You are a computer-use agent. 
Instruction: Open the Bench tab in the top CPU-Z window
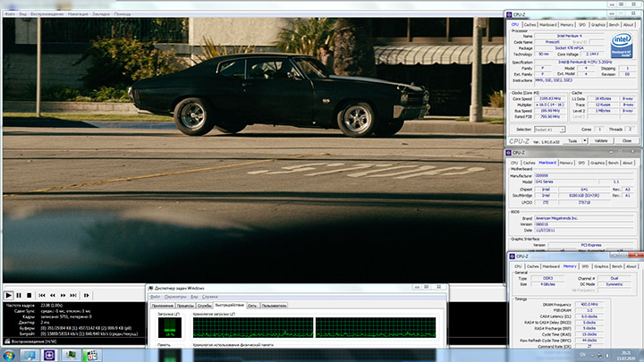(x=614, y=25)
